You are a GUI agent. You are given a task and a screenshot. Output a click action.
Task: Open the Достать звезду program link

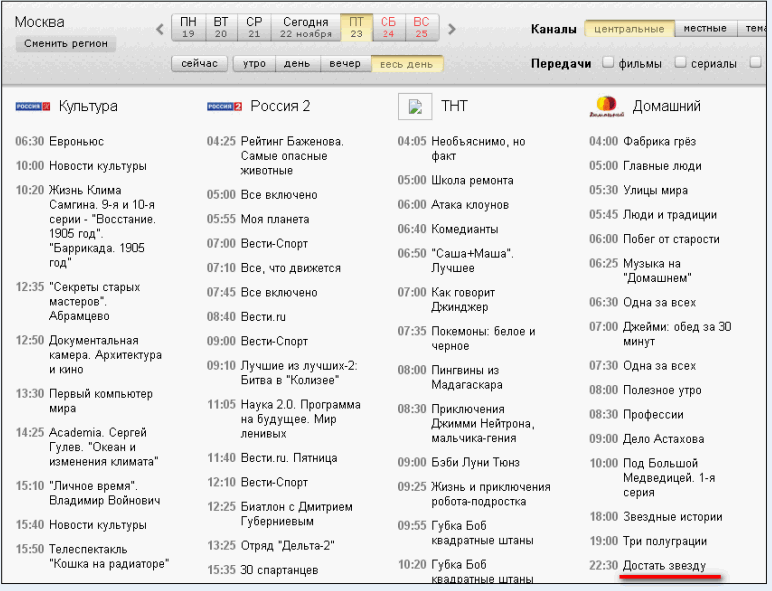click(x=664, y=566)
